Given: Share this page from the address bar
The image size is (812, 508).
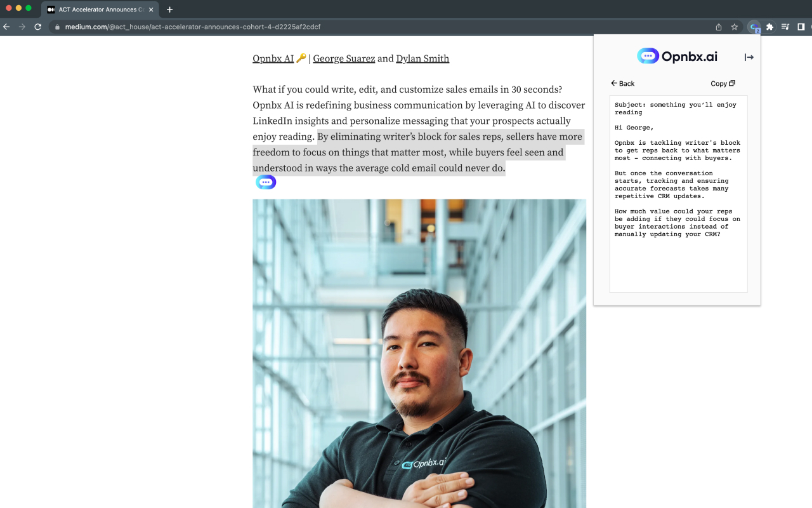Looking at the screenshot, I should click(719, 27).
